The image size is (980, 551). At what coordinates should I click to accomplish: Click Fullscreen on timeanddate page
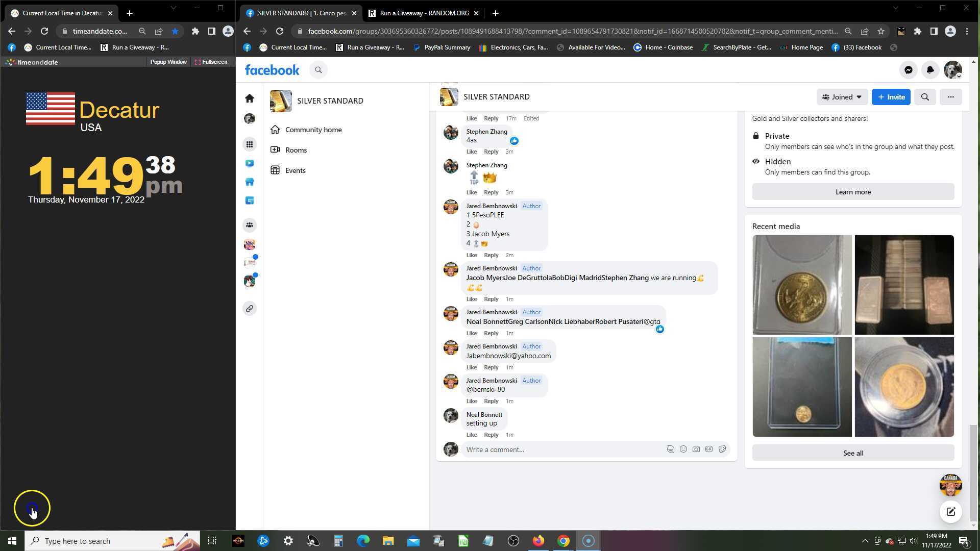[x=211, y=62]
